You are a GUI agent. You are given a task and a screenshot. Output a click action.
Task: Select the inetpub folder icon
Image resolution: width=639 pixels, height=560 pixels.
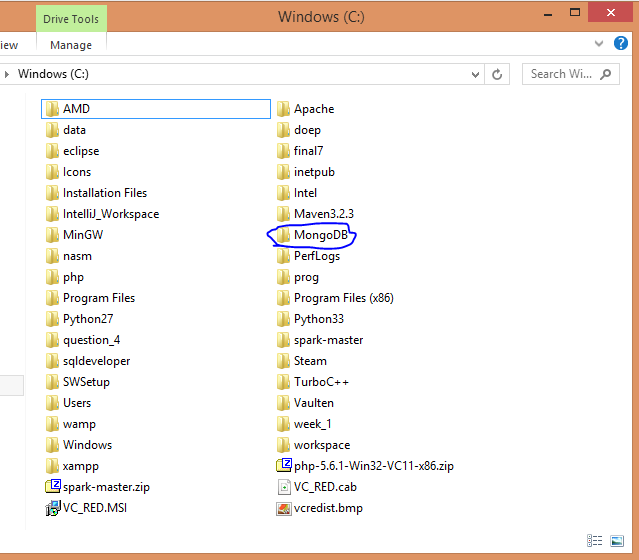pos(283,172)
